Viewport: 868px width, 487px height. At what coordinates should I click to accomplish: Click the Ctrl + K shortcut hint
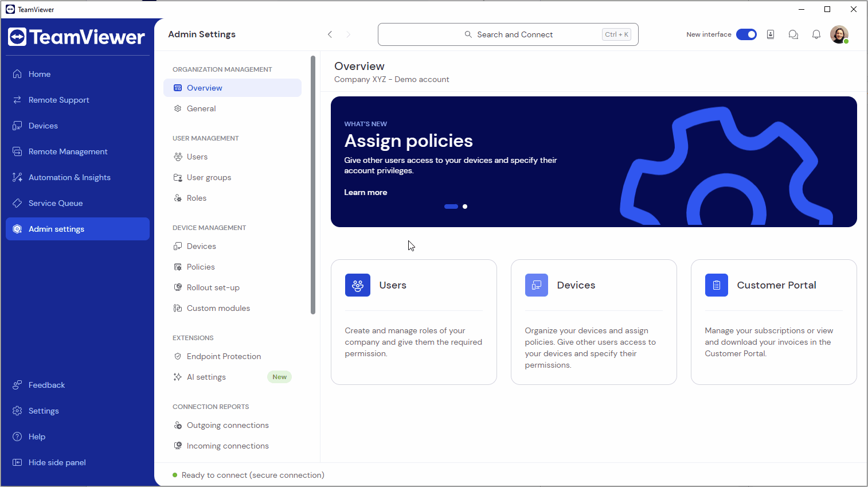pos(617,34)
